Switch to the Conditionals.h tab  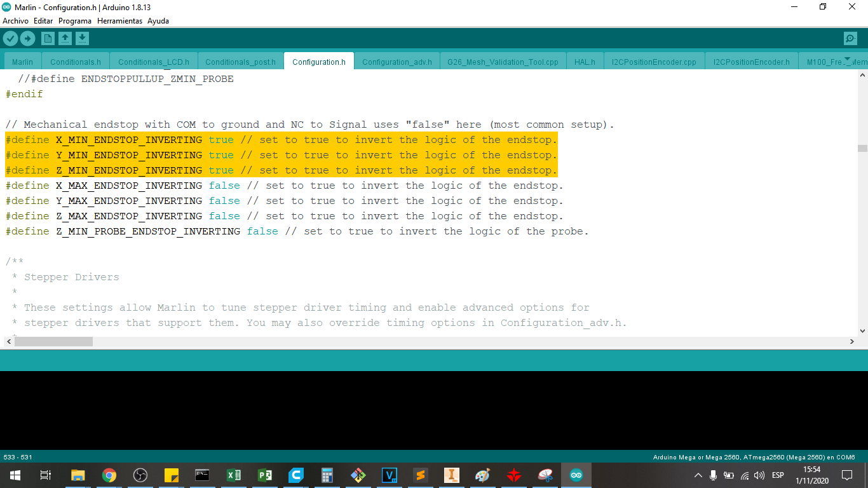click(76, 62)
